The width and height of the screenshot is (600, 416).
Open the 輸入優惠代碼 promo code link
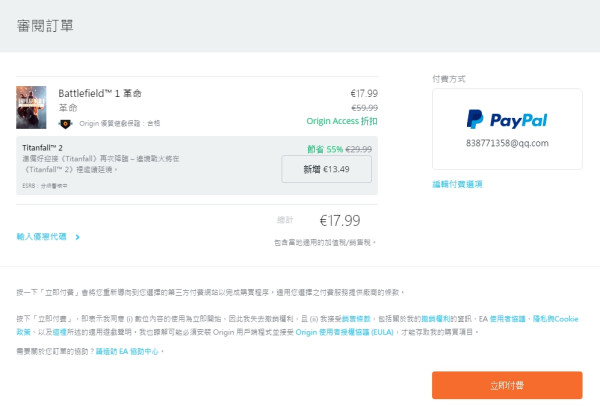click(x=42, y=237)
